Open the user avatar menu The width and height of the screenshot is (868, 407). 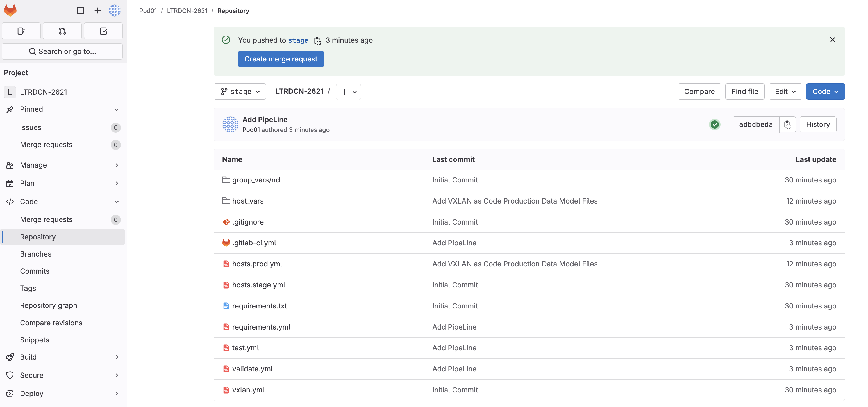click(115, 10)
